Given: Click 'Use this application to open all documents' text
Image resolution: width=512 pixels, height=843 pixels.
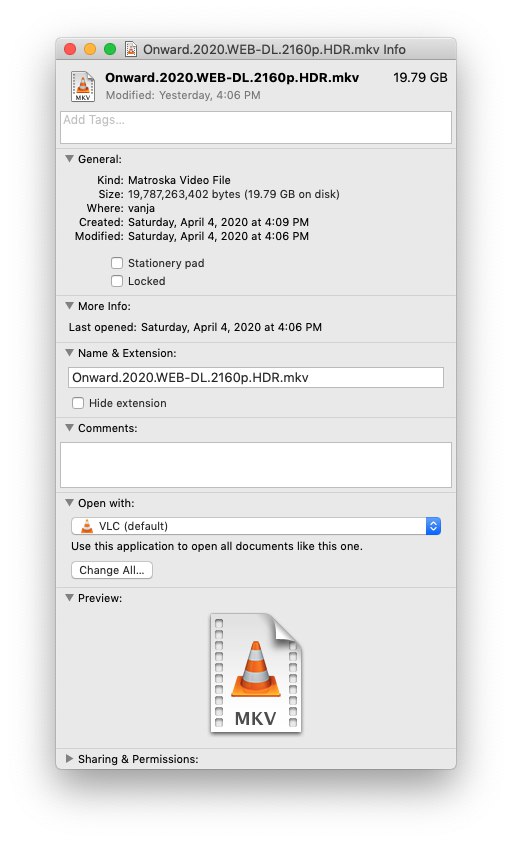Looking at the screenshot, I should (x=217, y=546).
